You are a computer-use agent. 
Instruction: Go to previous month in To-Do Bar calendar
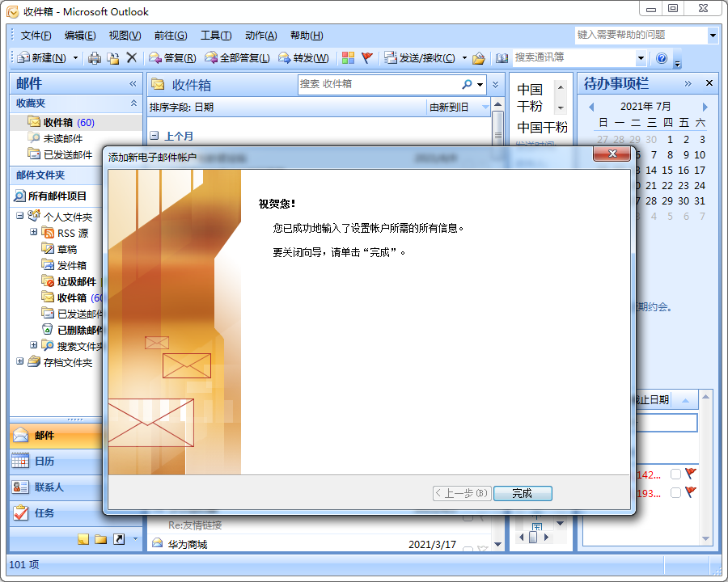pyautogui.click(x=591, y=107)
